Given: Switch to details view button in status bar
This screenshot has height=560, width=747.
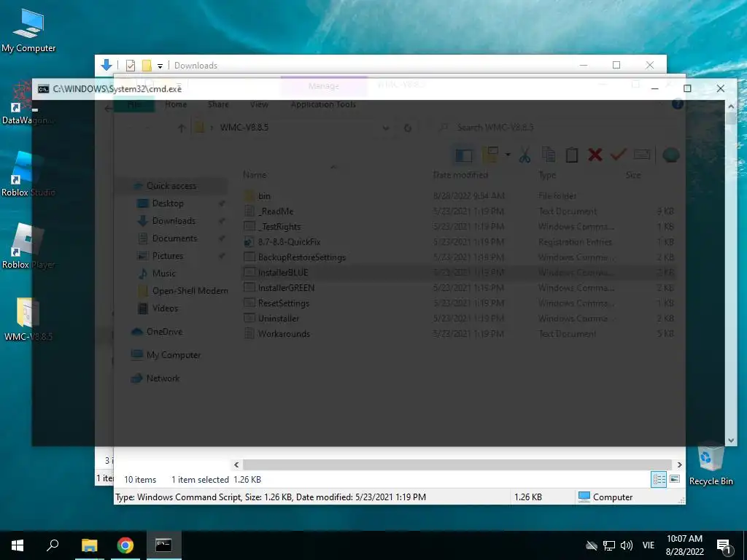Looking at the screenshot, I should pyautogui.click(x=659, y=479).
